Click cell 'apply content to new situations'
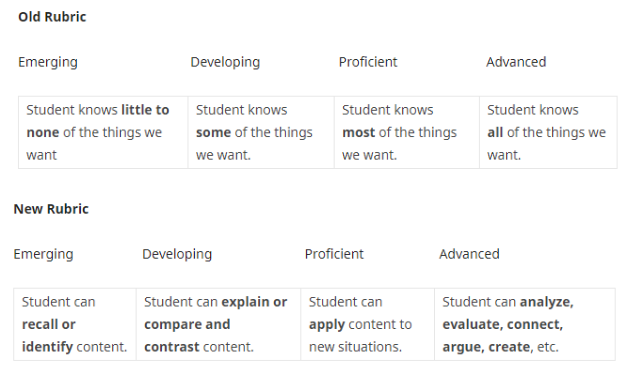The width and height of the screenshot is (640, 372). tap(367, 324)
